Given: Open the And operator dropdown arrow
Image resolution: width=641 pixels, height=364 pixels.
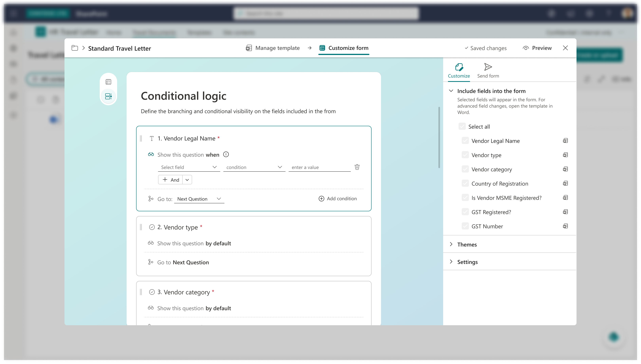Looking at the screenshot, I should pyautogui.click(x=187, y=180).
